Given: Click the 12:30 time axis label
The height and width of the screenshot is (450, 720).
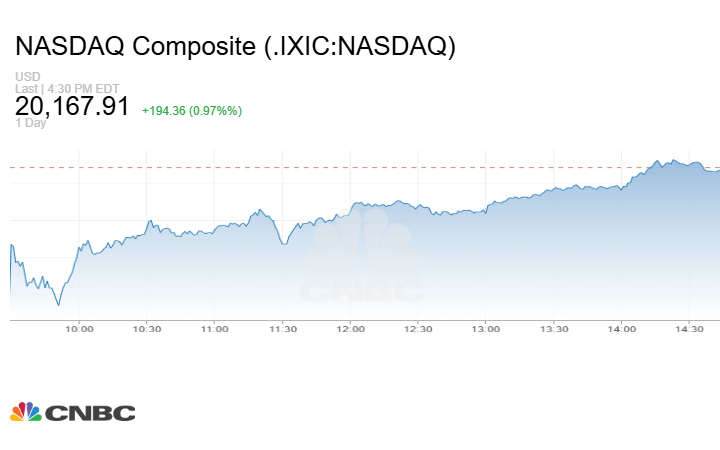Looking at the screenshot, I should tap(418, 329).
